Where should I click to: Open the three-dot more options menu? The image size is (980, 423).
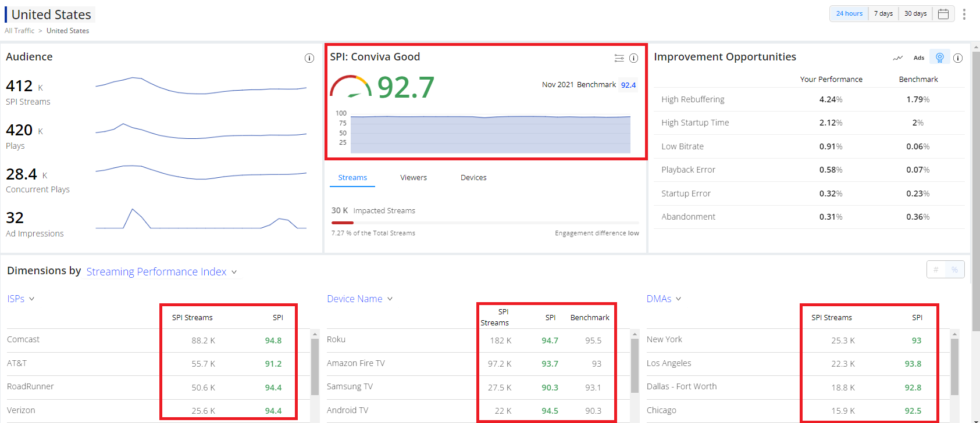pyautogui.click(x=964, y=14)
